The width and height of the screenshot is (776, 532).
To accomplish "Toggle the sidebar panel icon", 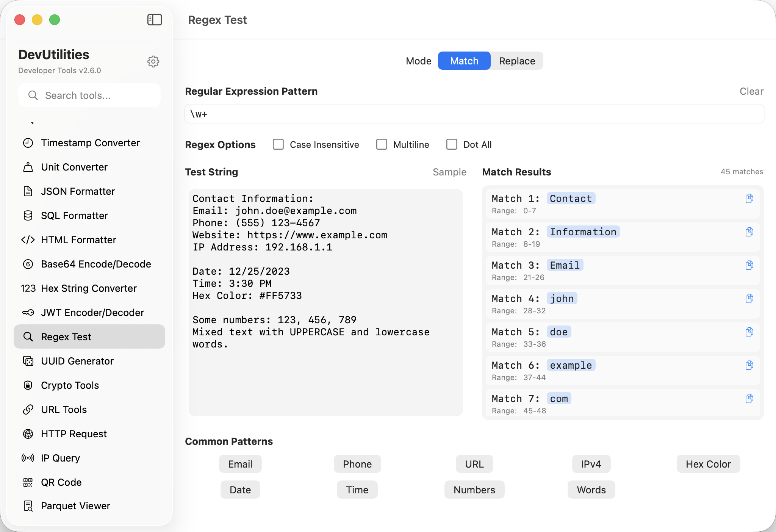I will click(155, 20).
